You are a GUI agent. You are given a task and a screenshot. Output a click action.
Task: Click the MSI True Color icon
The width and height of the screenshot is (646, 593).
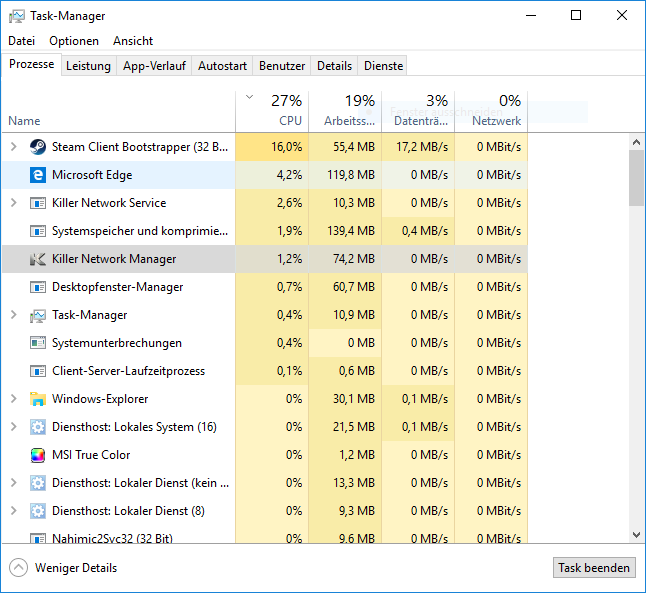38,455
